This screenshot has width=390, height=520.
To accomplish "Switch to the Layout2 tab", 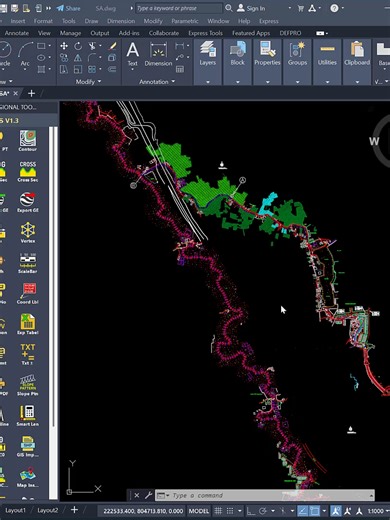I will click(47, 510).
